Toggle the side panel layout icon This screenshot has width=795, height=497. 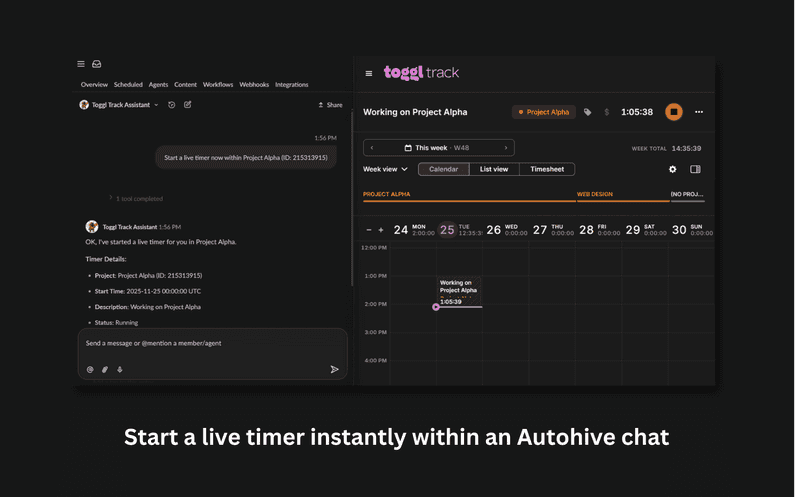pyautogui.click(x=695, y=169)
